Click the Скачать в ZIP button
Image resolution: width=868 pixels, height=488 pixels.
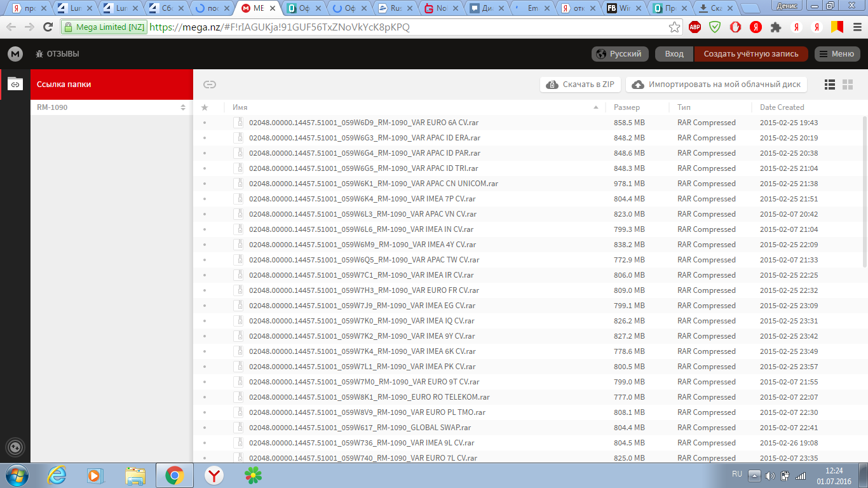click(x=581, y=85)
